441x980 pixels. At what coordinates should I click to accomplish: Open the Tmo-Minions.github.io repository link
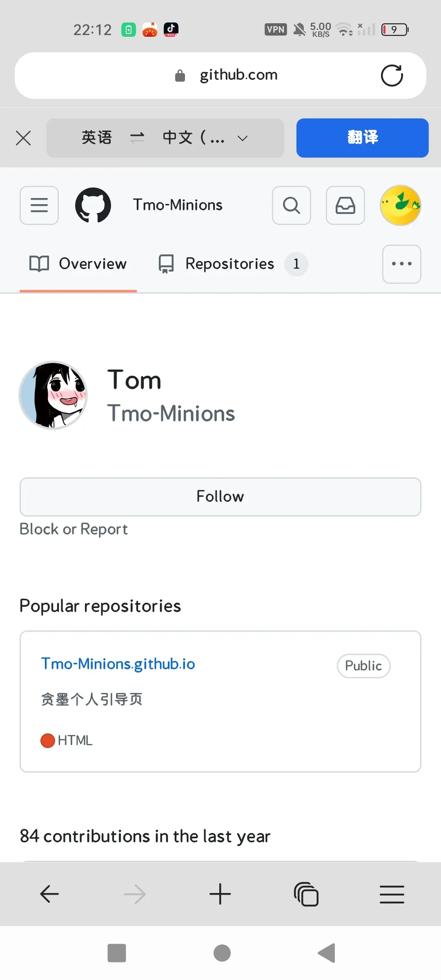(x=118, y=664)
